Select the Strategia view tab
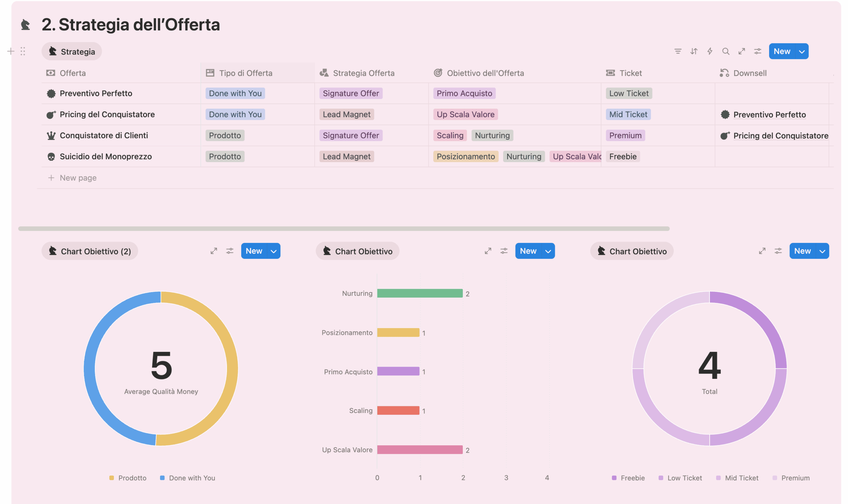The height and width of the screenshot is (504, 848). tap(72, 52)
